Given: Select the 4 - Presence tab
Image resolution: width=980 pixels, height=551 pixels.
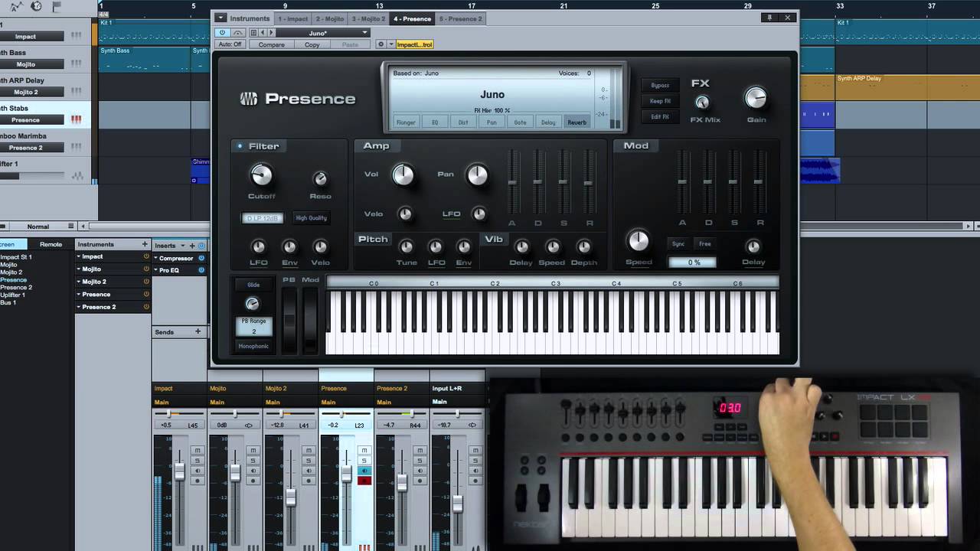Looking at the screenshot, I should pos(412,18).
